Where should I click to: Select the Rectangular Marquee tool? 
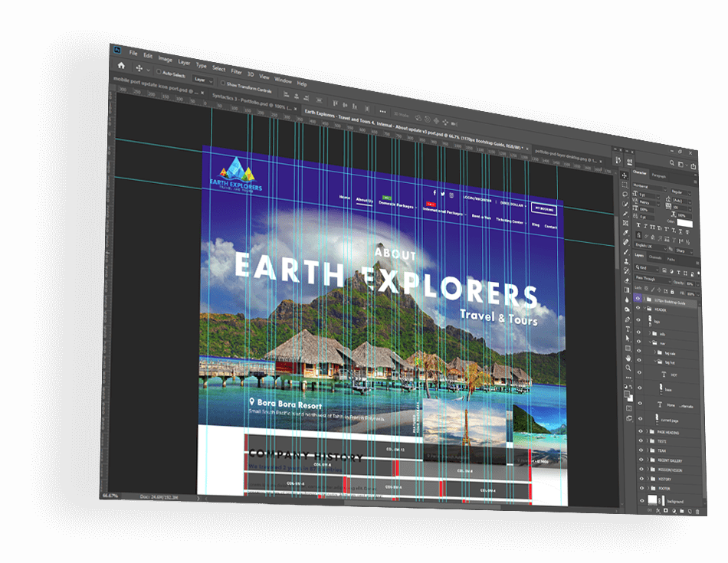[x=625, y=185]
